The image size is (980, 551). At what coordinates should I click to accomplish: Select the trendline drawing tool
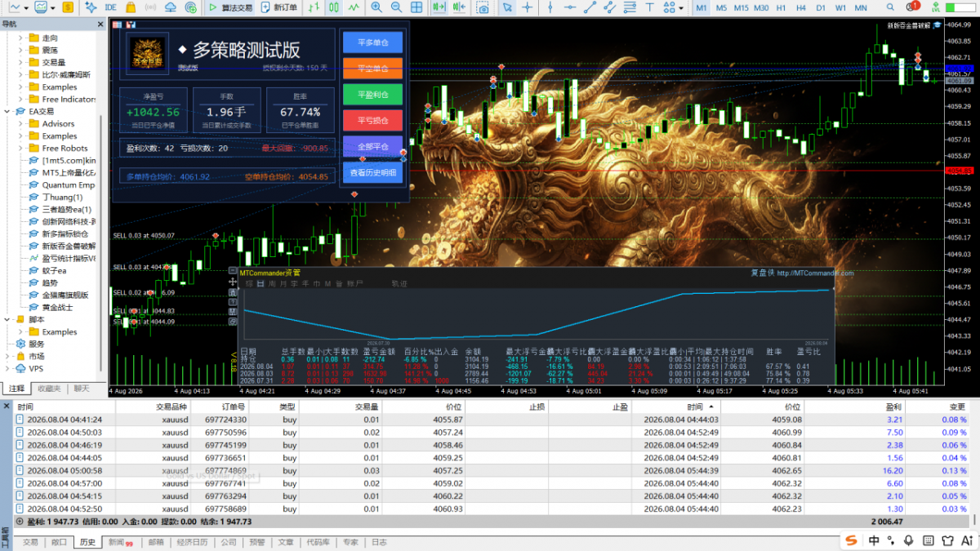pyautogui.click(x=590, y=7)
